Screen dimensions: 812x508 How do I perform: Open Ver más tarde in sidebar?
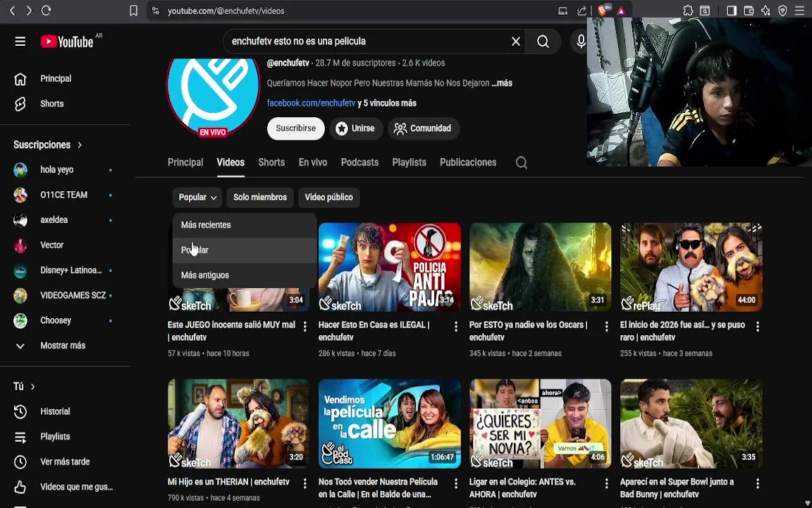pos(65,462)
